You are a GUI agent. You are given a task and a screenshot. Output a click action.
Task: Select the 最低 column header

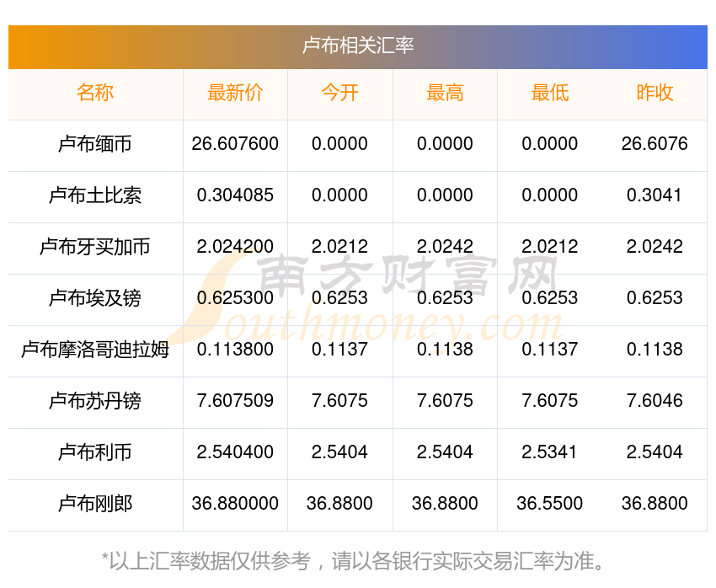coord(550,93)
